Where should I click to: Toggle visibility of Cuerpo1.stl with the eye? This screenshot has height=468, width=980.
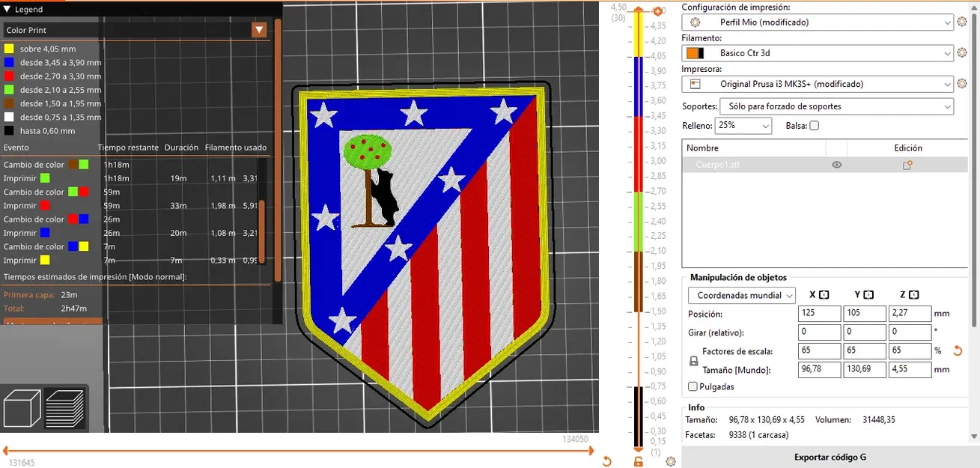click(x=836, y=164)
